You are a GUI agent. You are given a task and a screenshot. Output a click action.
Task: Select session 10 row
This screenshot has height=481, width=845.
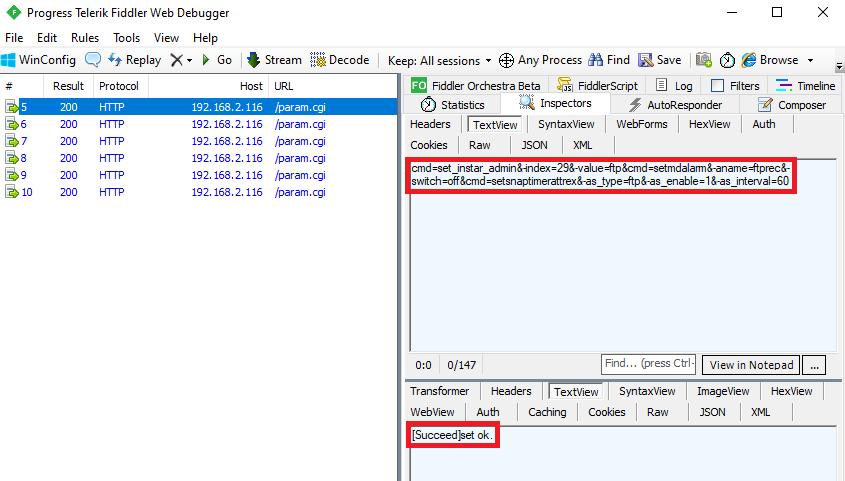pos(198,192)
